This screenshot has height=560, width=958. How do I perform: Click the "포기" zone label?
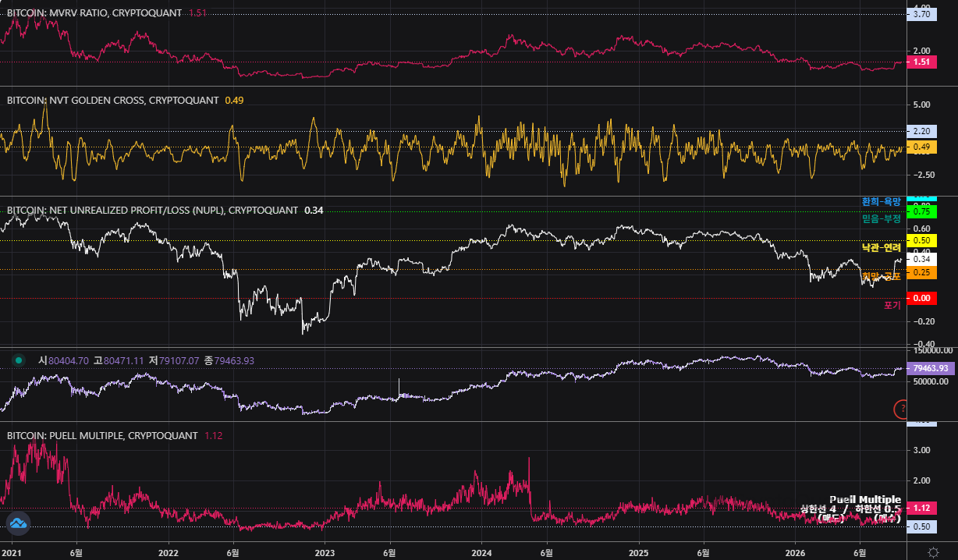892,306
